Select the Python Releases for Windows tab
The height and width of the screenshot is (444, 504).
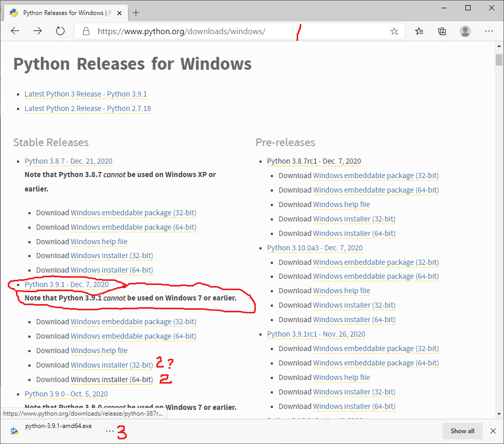66,13
